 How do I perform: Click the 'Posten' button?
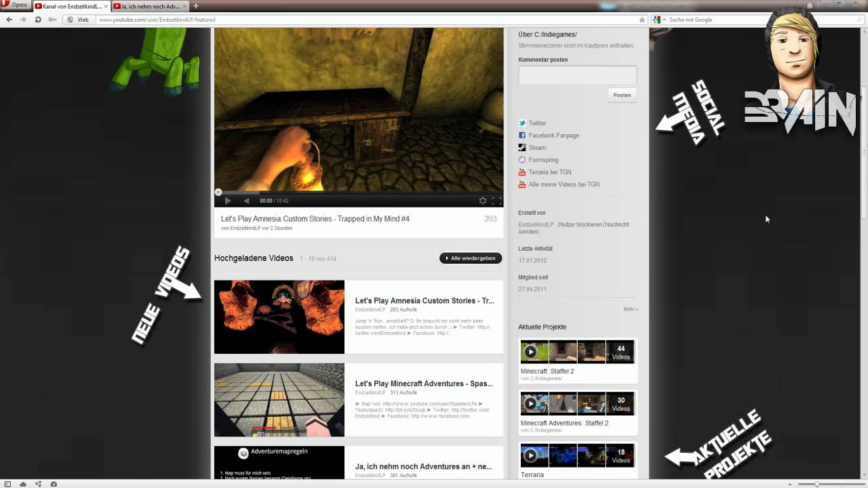click(x=623, y=95)
